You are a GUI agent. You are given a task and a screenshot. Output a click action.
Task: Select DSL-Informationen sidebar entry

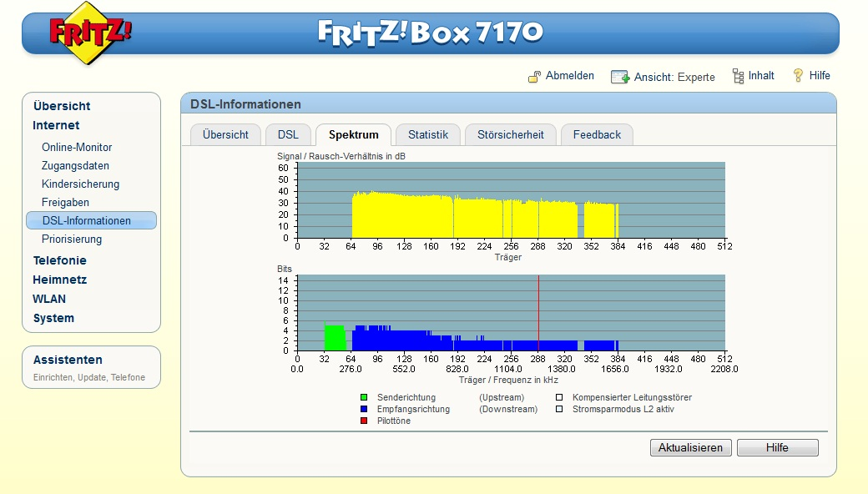pos(91,220)
